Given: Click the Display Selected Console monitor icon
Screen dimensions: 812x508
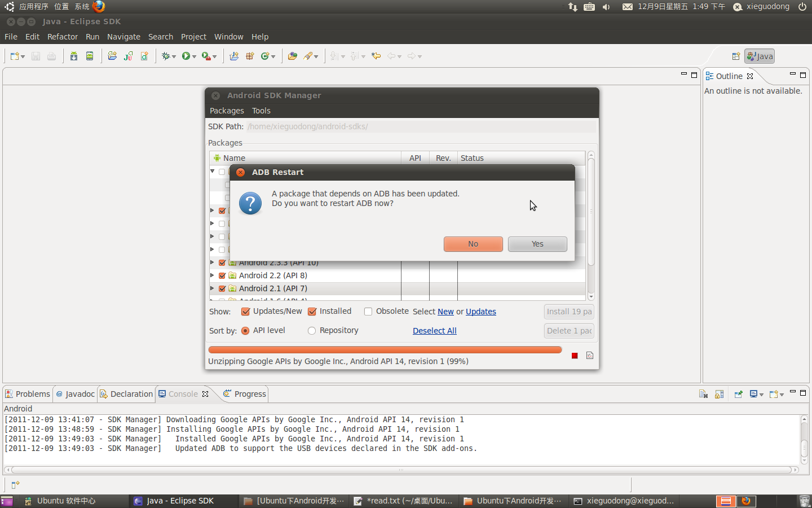Looking at the screenshot, I should point(753,394).
